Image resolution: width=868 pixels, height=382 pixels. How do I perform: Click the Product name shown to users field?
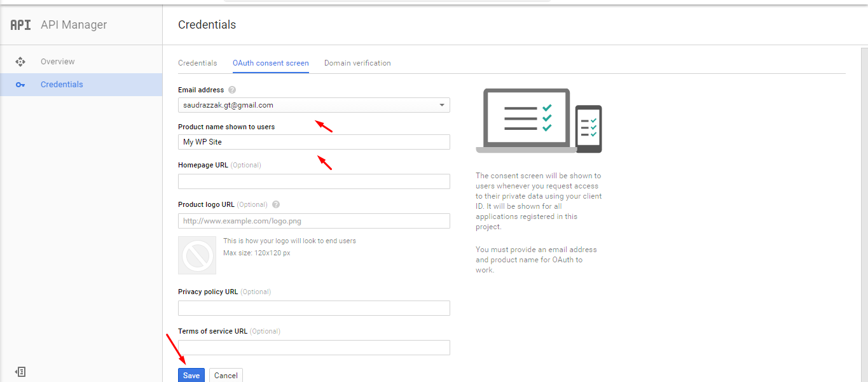pos(314,142)
